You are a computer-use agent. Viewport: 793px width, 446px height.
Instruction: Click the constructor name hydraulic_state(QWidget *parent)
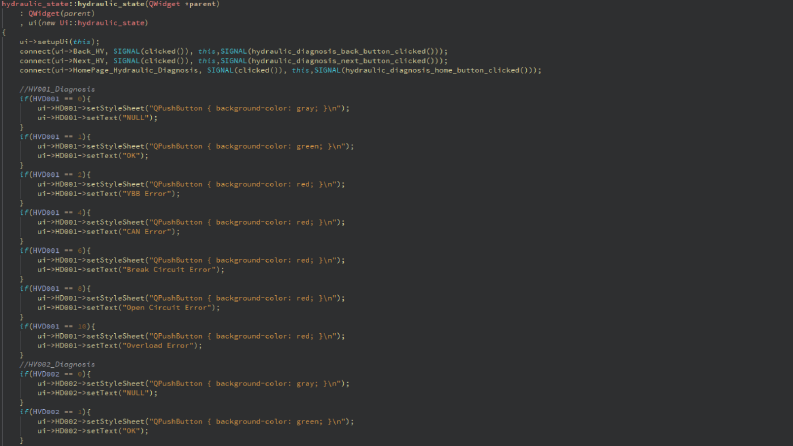(149, 4)
